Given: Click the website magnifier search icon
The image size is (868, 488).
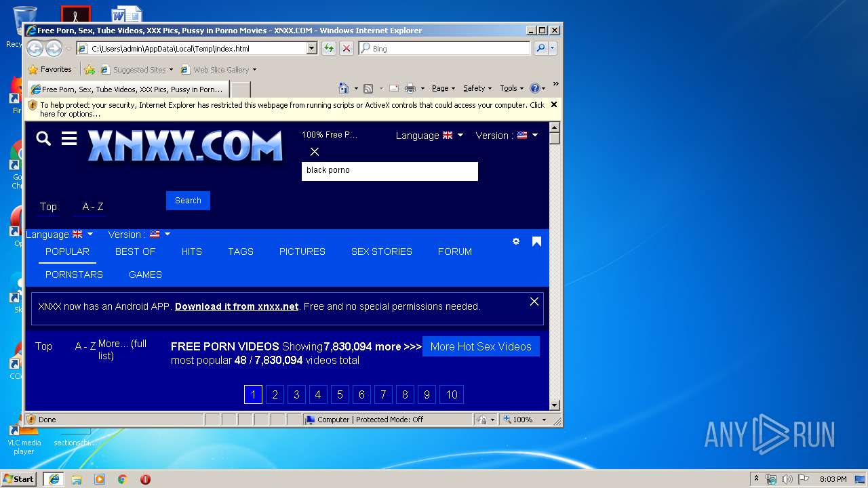Looking at the screenshot, I should 43,139.
